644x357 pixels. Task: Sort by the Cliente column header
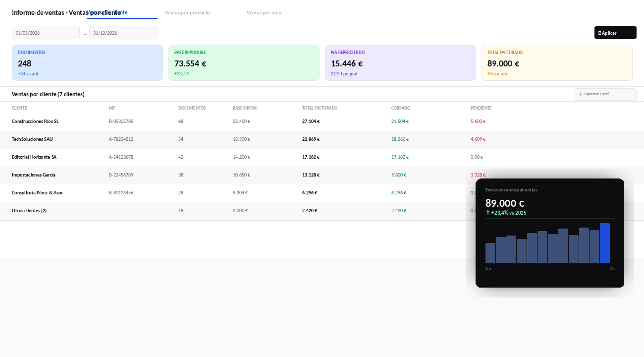point(19,108)
